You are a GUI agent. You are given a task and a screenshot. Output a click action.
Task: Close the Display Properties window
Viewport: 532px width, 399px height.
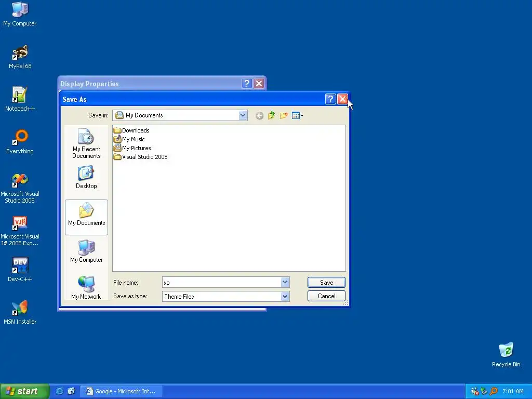click(259, 84)
